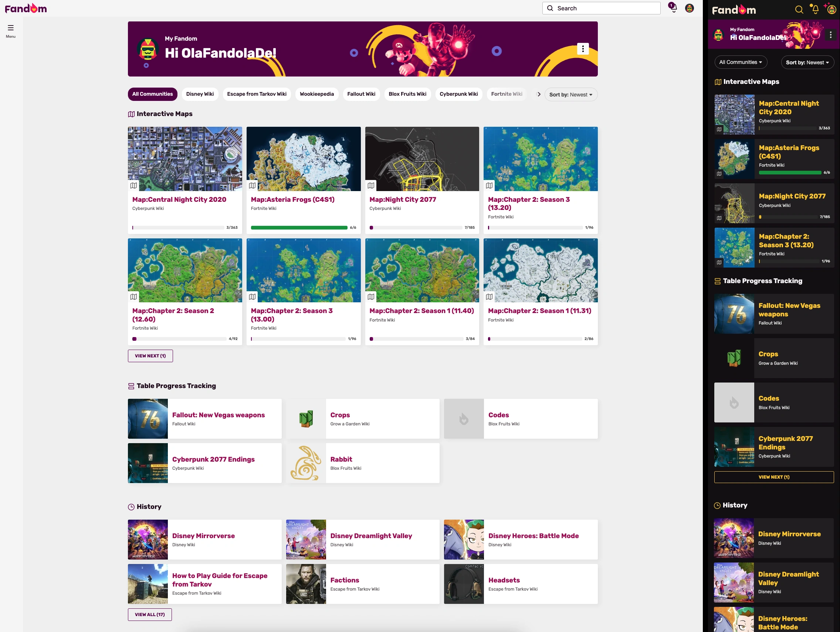Screen dimensions: 840x632
Task: Click search magnifier in dark panel
Action: point(799,10)
